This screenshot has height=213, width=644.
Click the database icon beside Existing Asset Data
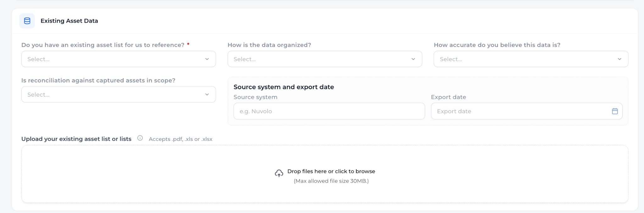(27, 21)
